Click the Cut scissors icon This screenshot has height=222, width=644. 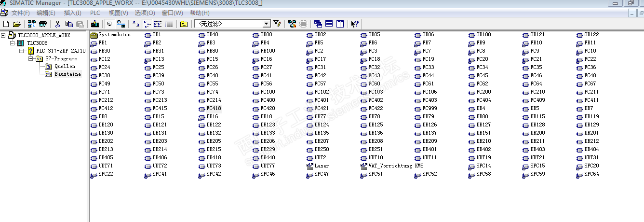point(57,24)
